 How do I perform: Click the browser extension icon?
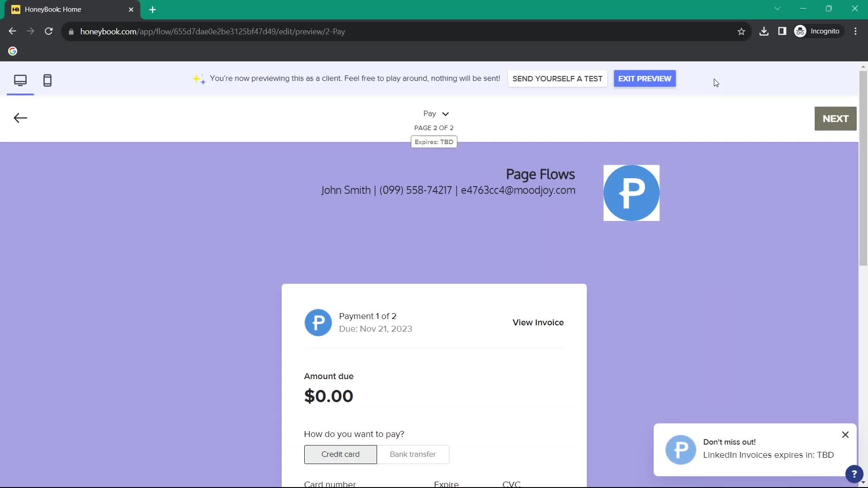coord(782,31)
